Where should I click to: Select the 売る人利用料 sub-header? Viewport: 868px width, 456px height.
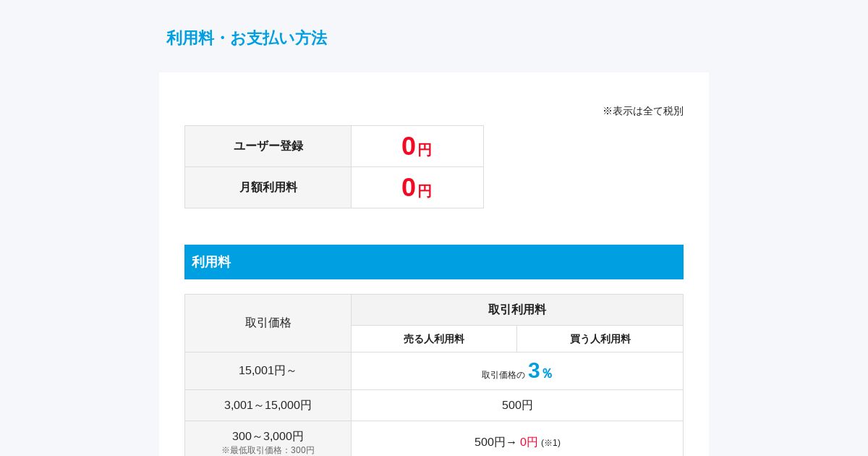(434, 339)
